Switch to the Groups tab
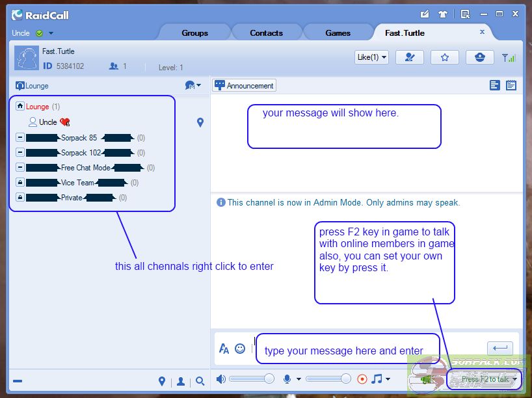 pyautogui.click(x=194, y=33)
